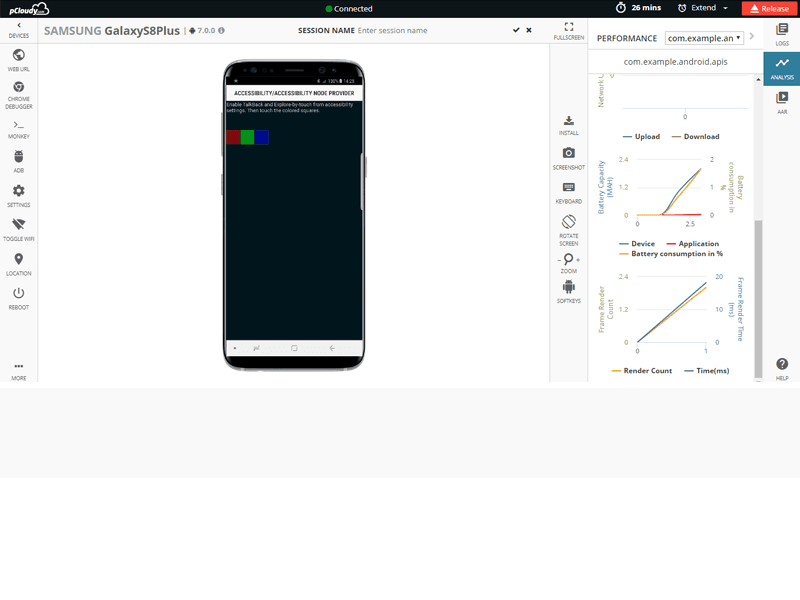Toggle the Time(ms) legend
The width and height of the screenshot is (800, 600).
(x=707, y=371)
